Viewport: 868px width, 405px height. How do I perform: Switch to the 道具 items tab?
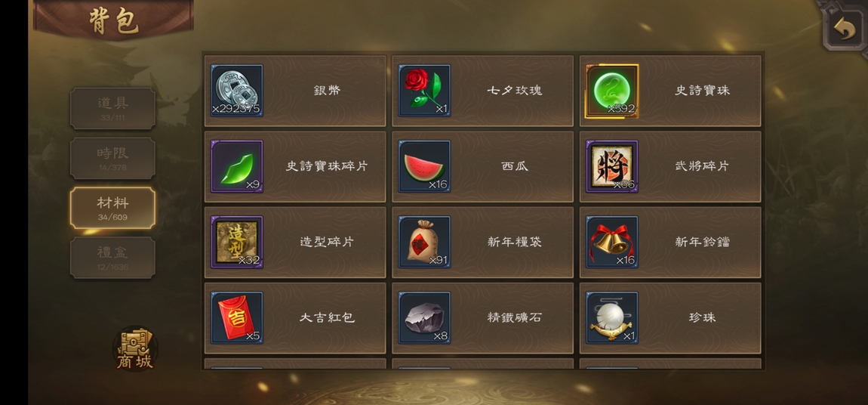pos(112,108)
